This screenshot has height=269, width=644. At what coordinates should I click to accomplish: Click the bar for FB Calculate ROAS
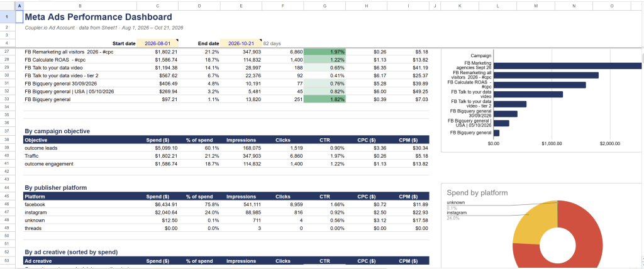540,85
